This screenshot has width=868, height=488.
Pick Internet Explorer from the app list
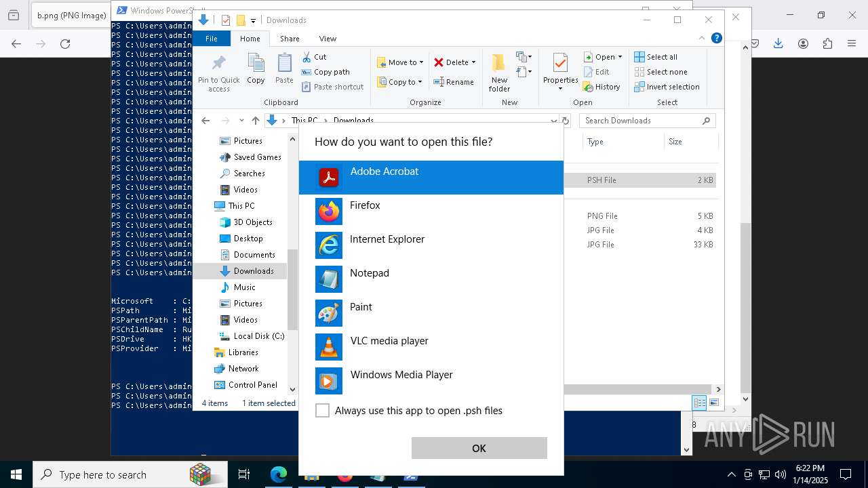pyautogui.click(x=431, y=245)
